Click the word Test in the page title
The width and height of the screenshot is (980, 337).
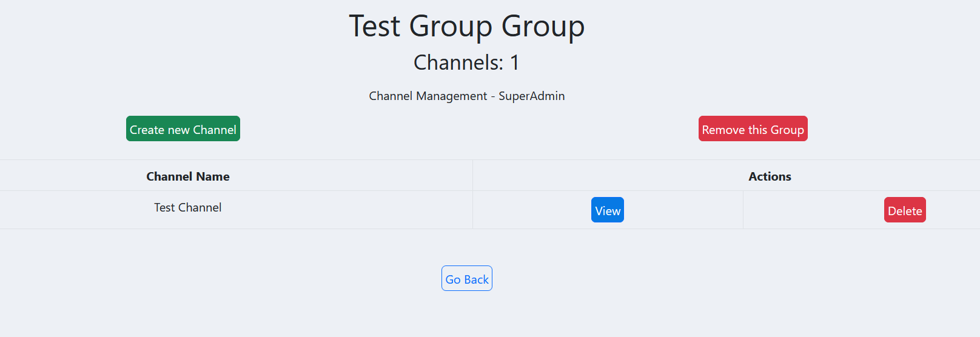click(374, 26)
